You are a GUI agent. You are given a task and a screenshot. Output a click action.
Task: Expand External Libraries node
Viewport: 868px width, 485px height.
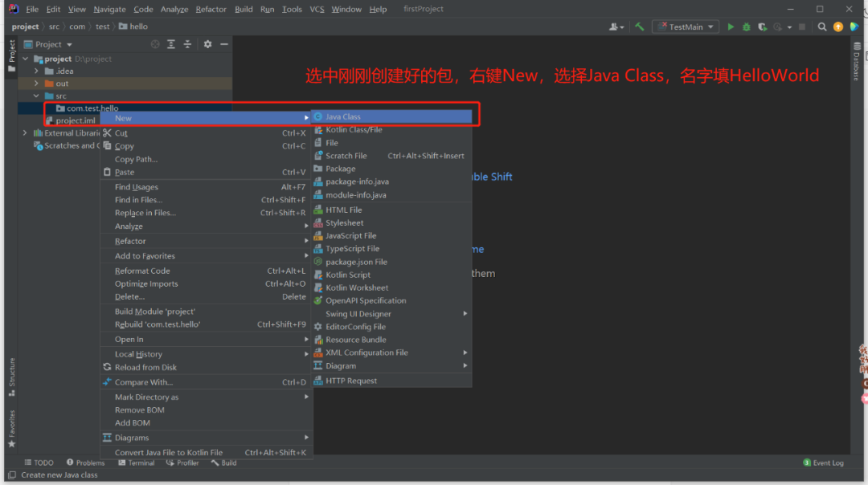pos(25,132)
